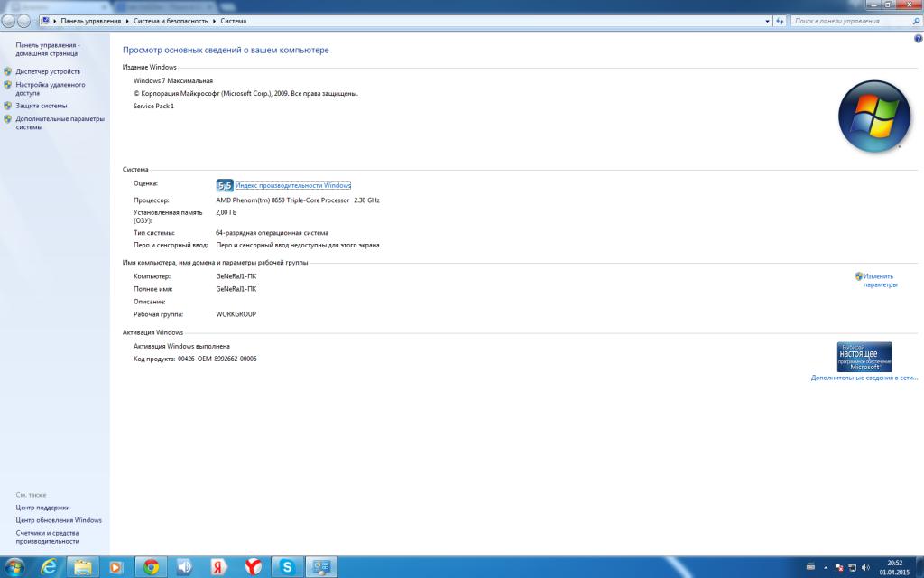Image resolution: width=924 pixels, height=578 pixels.
Task: Open 'Счетчики и средства производительности' link
Action: pos(47,536)
